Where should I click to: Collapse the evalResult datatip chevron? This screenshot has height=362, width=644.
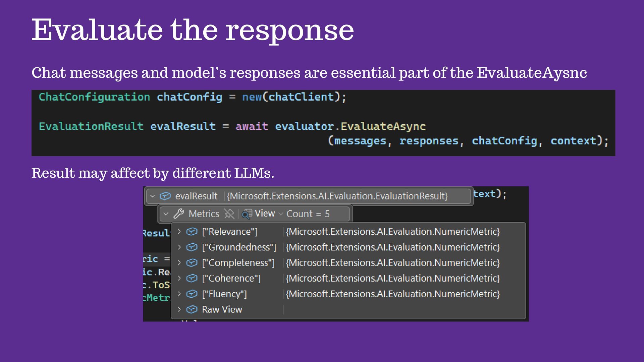pos(153,196)
